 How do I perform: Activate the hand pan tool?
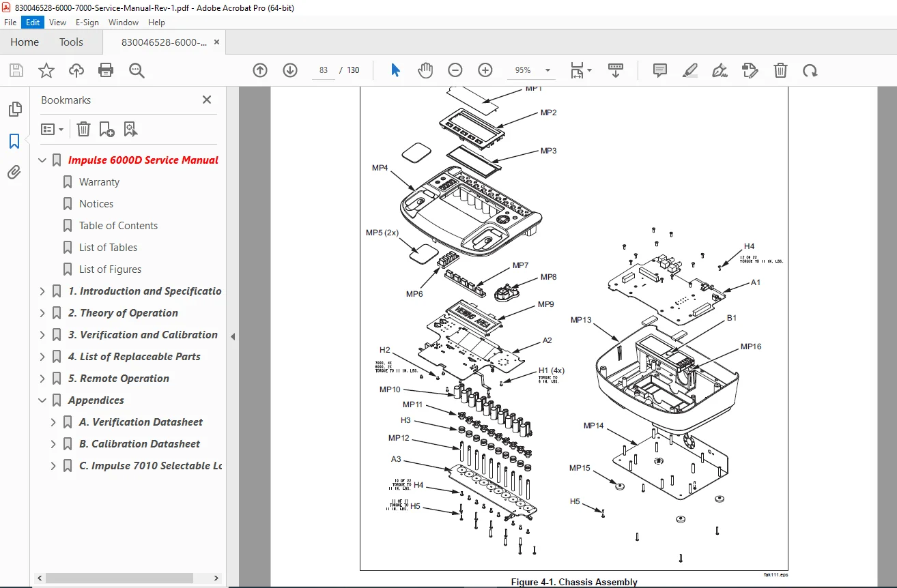point(425,70)
